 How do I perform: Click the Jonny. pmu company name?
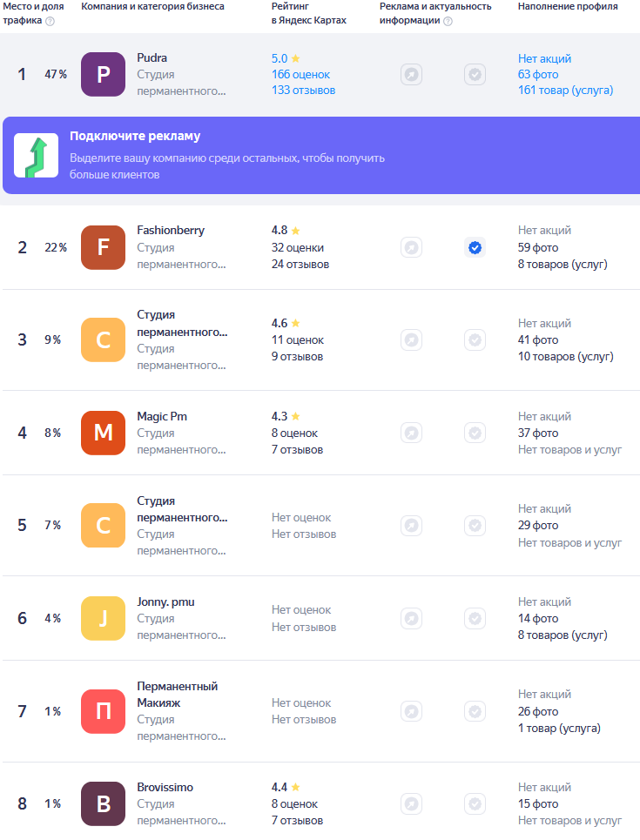coord(165,601)
